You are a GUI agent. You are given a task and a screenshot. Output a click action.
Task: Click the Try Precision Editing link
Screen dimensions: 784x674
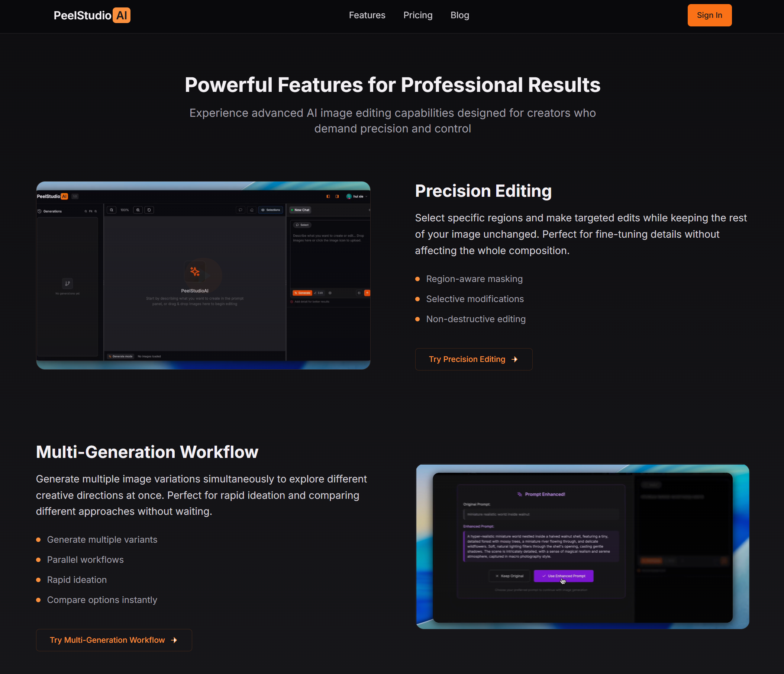click(x=467, y=359)
